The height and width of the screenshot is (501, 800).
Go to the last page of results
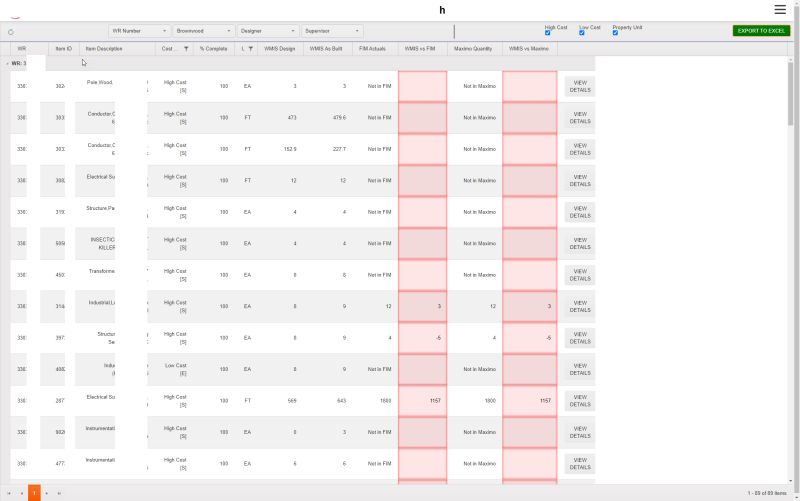pyautogui.click(x=59, y=493)
